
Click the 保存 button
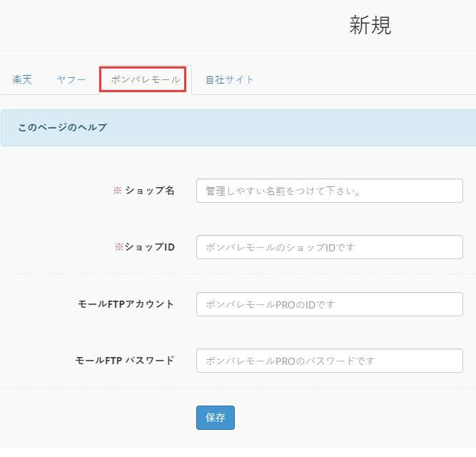pos(216,418)
